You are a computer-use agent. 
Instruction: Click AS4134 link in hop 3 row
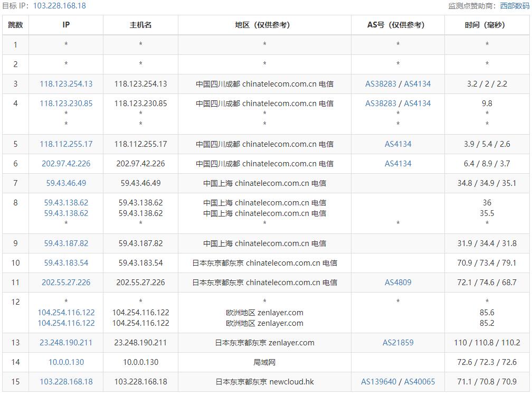click(417, 84)
